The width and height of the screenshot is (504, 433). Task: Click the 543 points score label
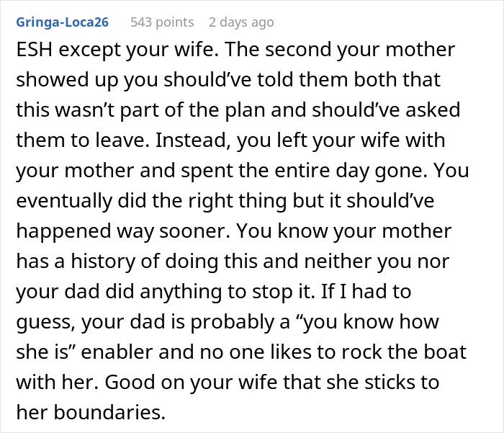(162, 22)
